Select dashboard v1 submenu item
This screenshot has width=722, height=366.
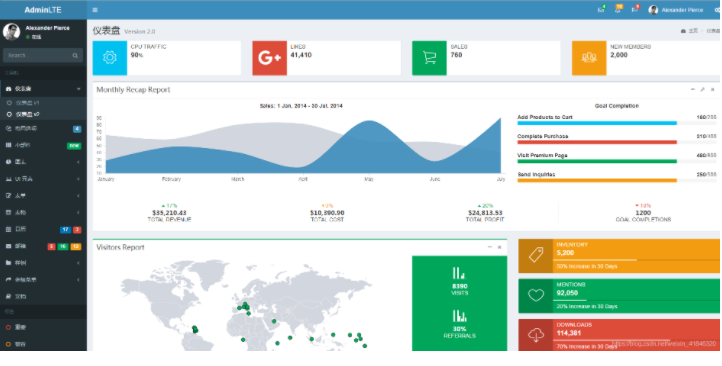click(43, 103)
